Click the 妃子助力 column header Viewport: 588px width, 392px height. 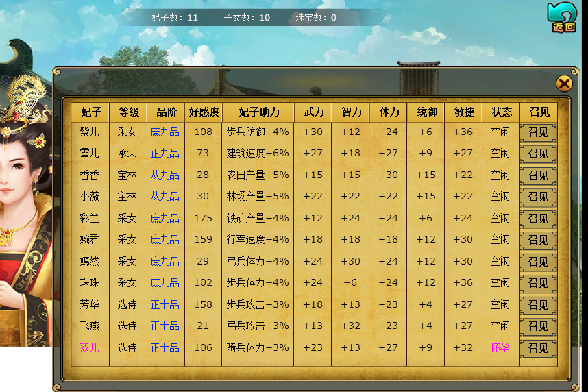[x=258, y=112]
